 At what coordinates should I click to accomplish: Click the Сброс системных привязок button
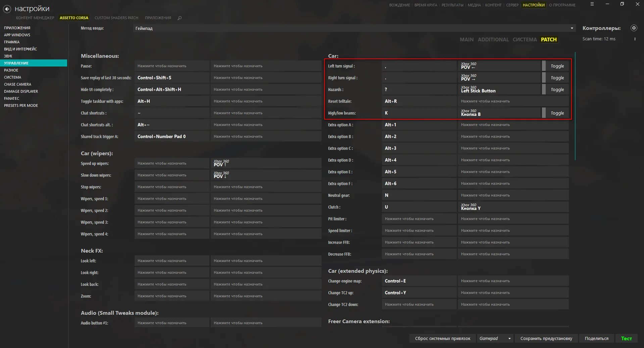tap(442, 339)
